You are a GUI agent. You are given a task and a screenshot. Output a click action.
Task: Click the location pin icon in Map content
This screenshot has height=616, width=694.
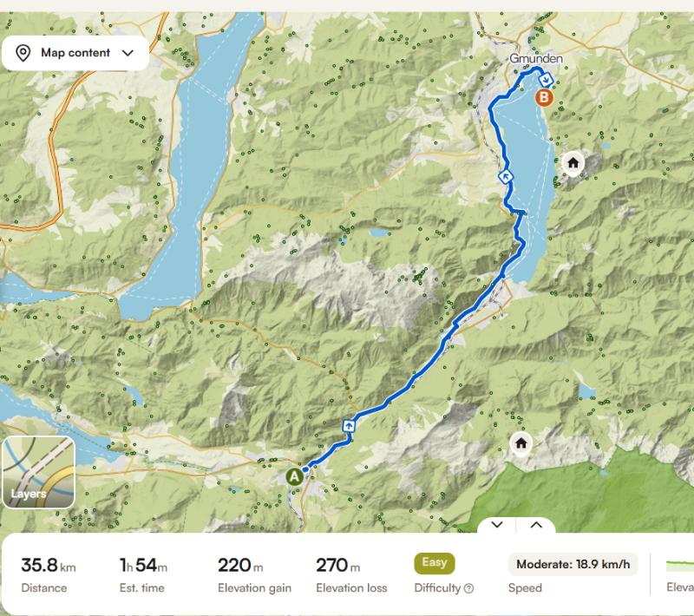coord(23,53)
